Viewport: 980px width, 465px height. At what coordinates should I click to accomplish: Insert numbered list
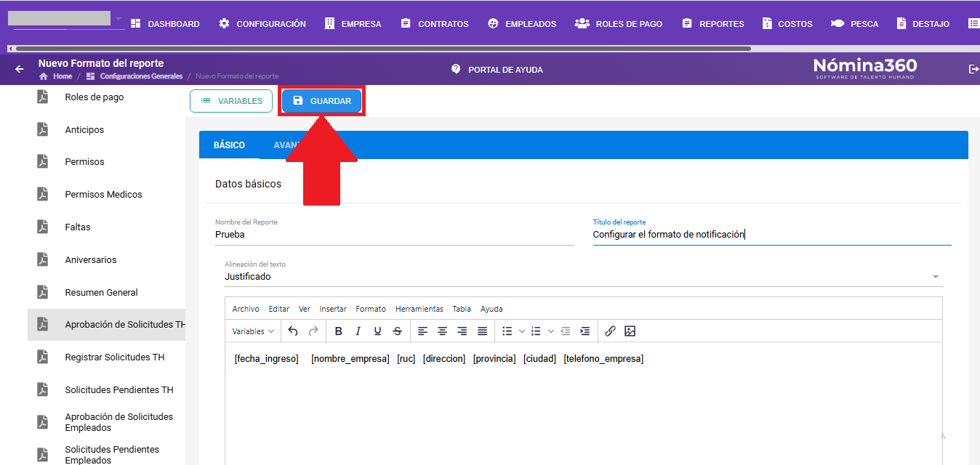click(536, 331)
